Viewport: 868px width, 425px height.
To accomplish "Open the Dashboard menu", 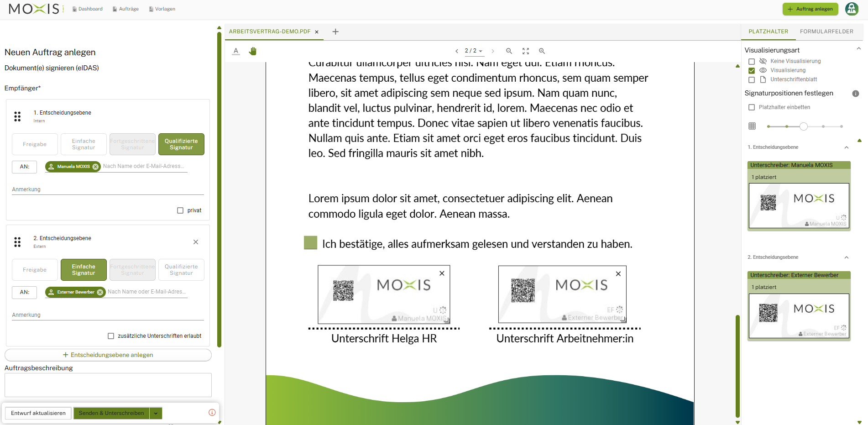I will (88, 9).
